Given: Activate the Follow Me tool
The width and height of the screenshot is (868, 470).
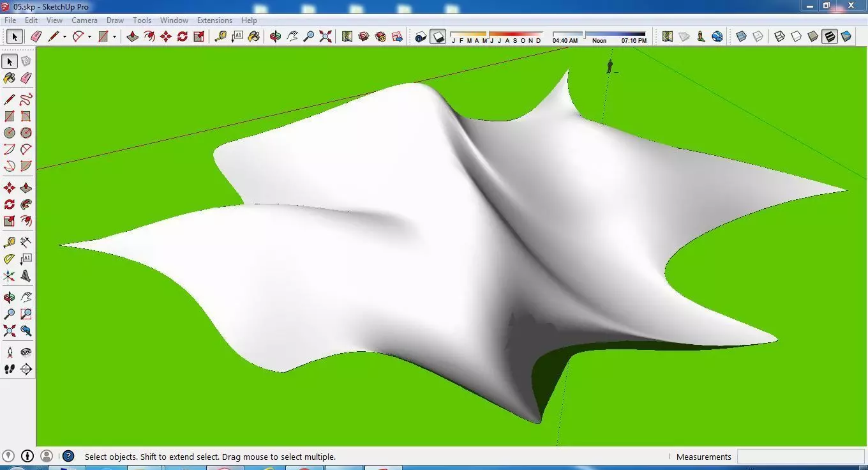Looking at the screenshot, I should [26, 204].
